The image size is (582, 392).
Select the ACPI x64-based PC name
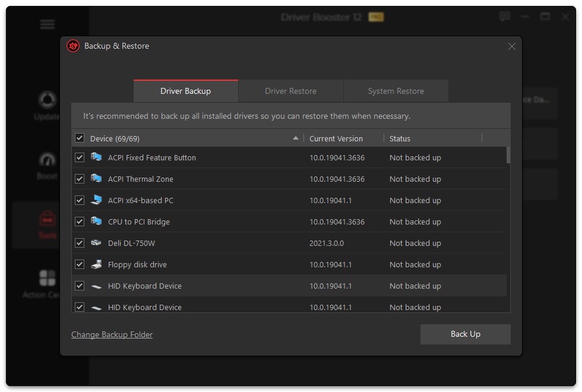point(141,201)
